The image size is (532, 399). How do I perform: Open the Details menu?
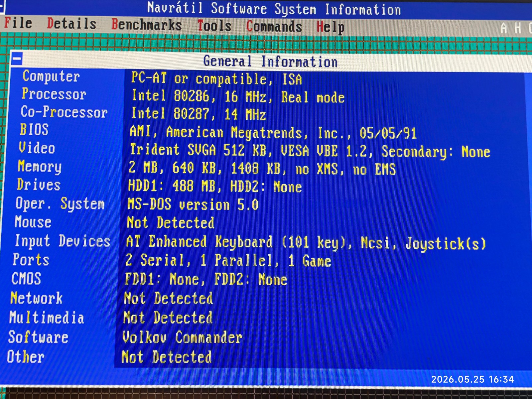(71, 24)
